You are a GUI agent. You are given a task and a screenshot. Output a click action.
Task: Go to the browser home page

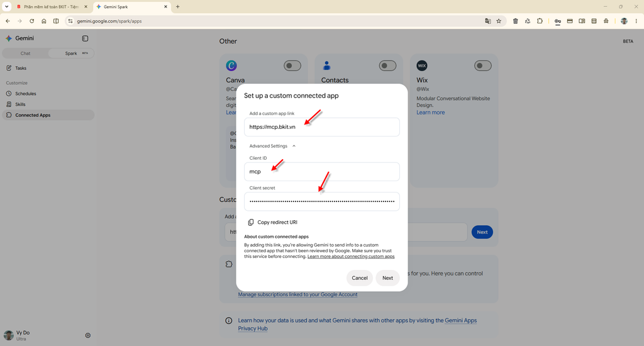coord(44,21)
